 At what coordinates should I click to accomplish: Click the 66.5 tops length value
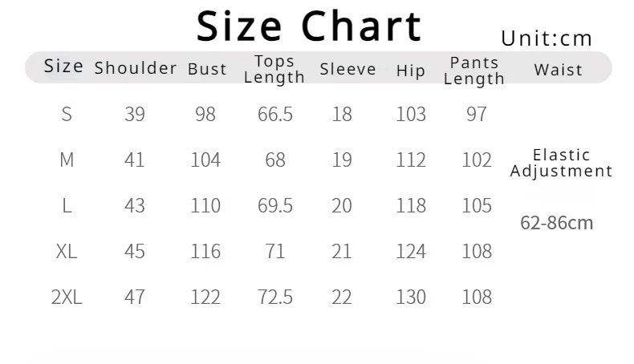click(x=275, y=115)
